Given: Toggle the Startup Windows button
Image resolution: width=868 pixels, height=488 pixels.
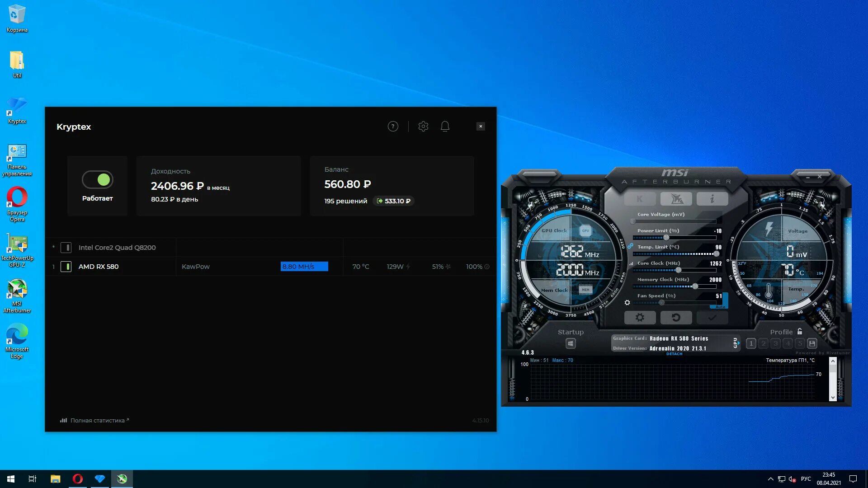Looking at the screenshot, I should click(x=571, y=344).
